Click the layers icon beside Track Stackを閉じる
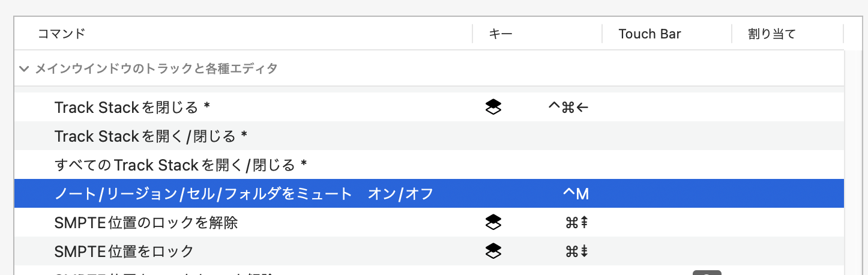This screenshot has width=868, height=275. coord(493,107)
